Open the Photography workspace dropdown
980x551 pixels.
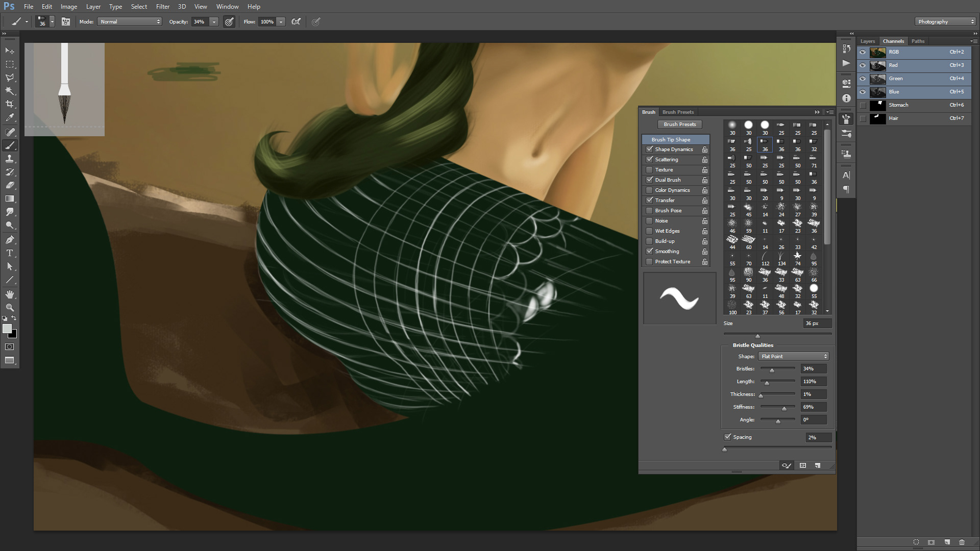coord(945,21)
